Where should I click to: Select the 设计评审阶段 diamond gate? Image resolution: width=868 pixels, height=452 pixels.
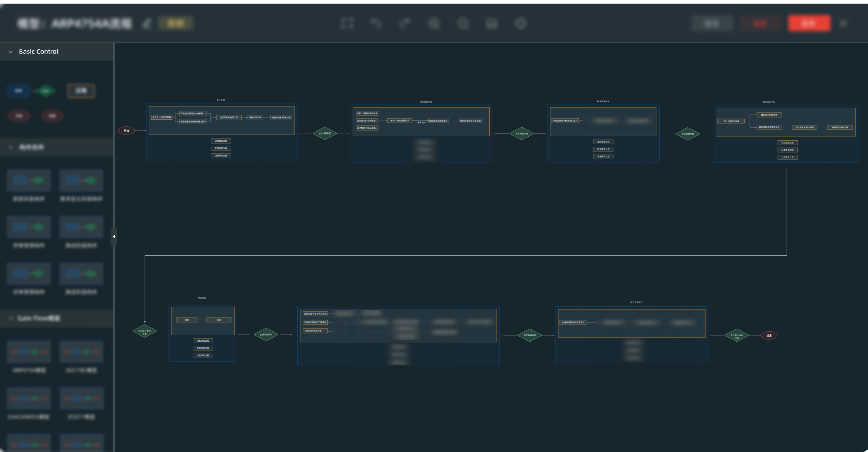point(325,133)
